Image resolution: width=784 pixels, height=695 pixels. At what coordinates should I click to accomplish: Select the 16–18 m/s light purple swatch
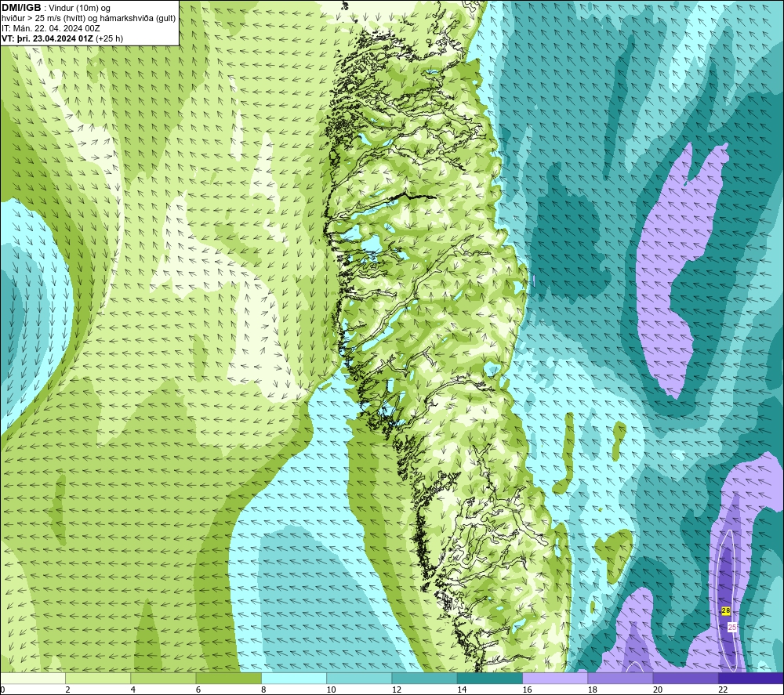[x=555, y=678]
